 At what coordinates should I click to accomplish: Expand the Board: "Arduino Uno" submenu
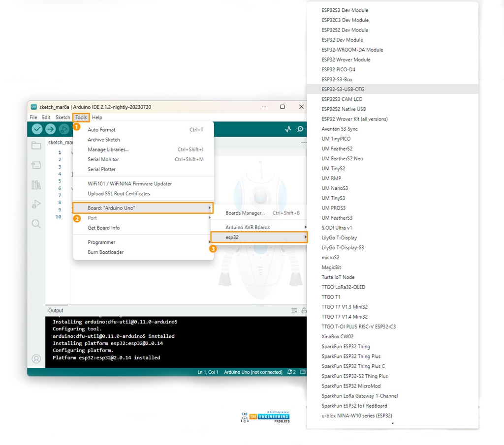(143, 208)
